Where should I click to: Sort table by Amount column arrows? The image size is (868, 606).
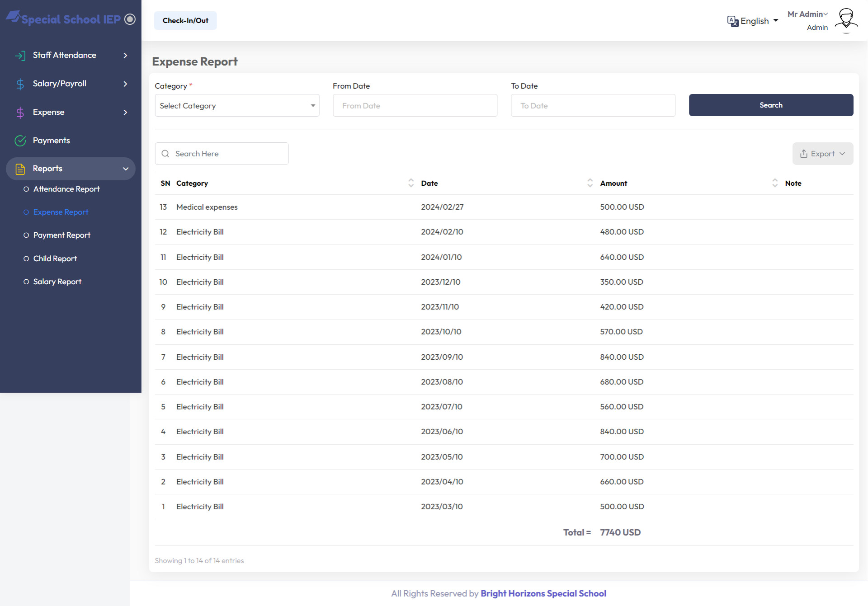[x=774, y=183]
